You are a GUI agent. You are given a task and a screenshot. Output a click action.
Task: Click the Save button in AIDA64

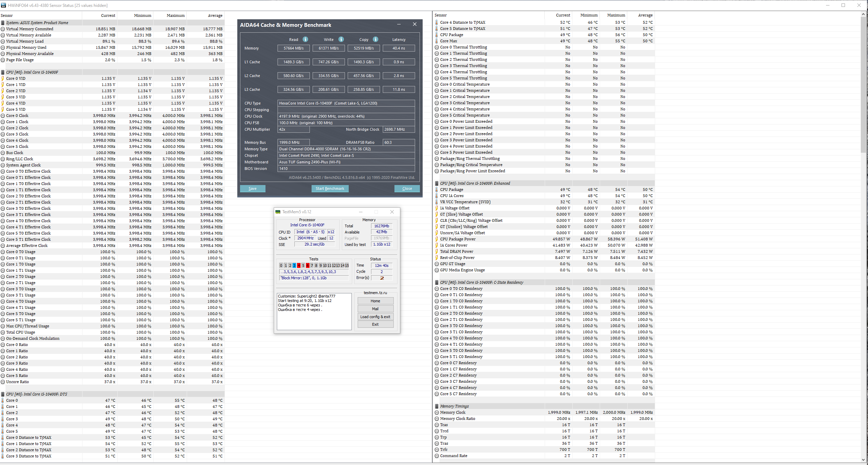tap(252, 188)
